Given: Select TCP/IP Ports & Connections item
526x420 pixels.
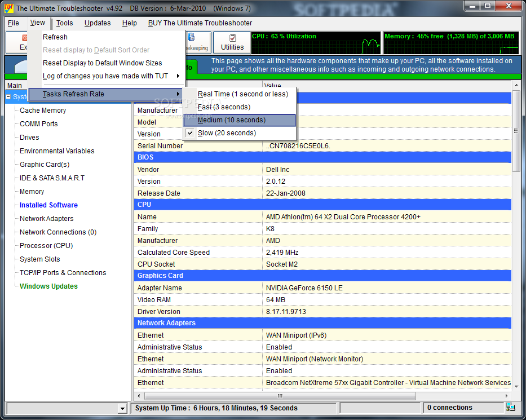Looking at the screenshot, I should (x=63, y=273).
